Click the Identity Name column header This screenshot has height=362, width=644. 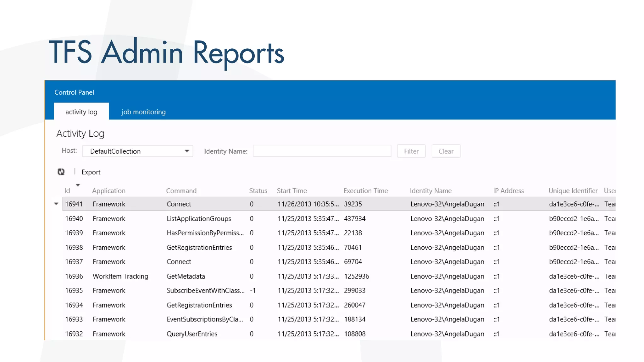pos(430,191)
